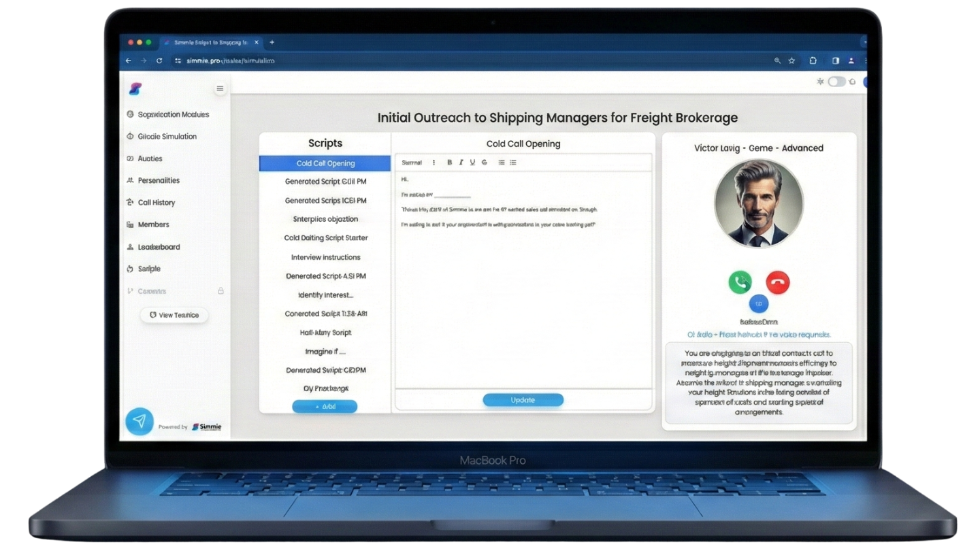
Task: Open the Normal text style dropdown
Action: (412, 162)
